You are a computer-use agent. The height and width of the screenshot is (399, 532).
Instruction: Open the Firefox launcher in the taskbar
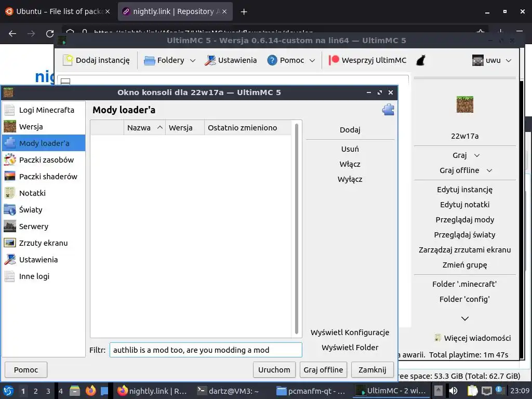tap(90, 391)
